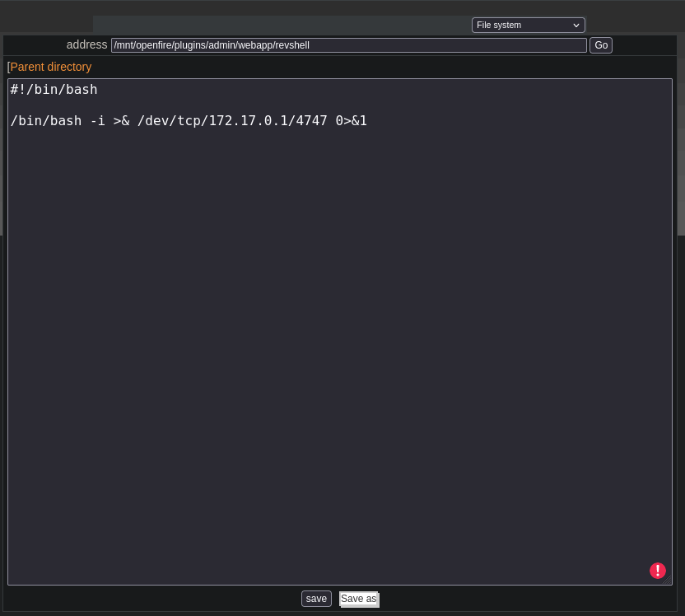Click inside the script text editor area
Viewport: 685px width, 616px height.
(x=340, y=332)
